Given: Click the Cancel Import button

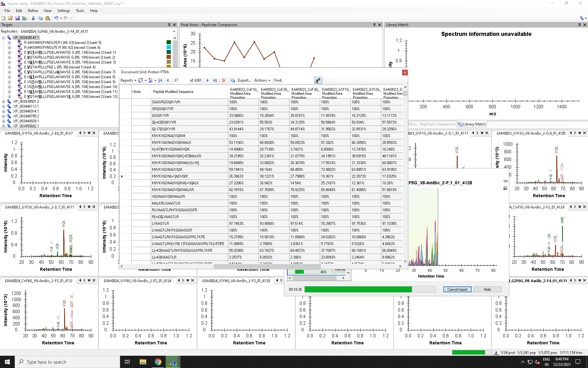Looking at the screenshot, I should click(x=457, y=289).
